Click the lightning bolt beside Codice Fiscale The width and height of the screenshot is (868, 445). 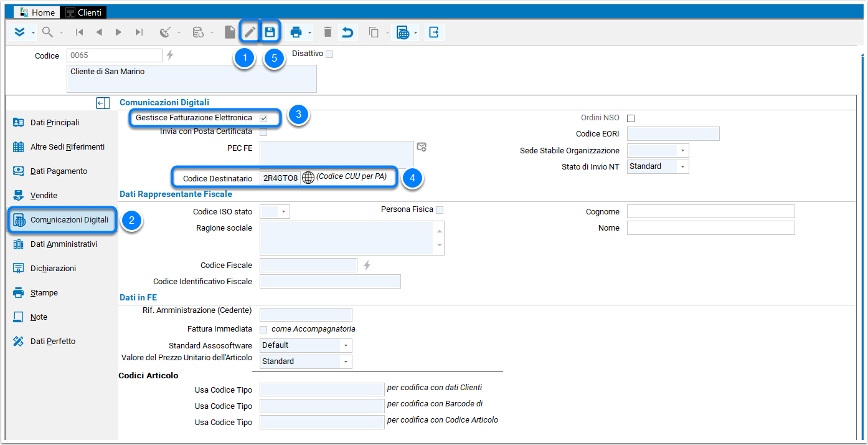[x=367, y=266]
